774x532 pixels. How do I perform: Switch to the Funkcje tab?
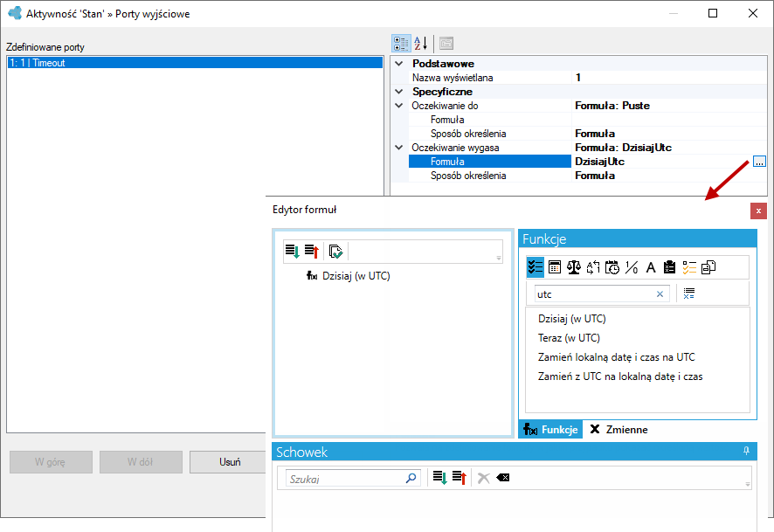point(550,430)
